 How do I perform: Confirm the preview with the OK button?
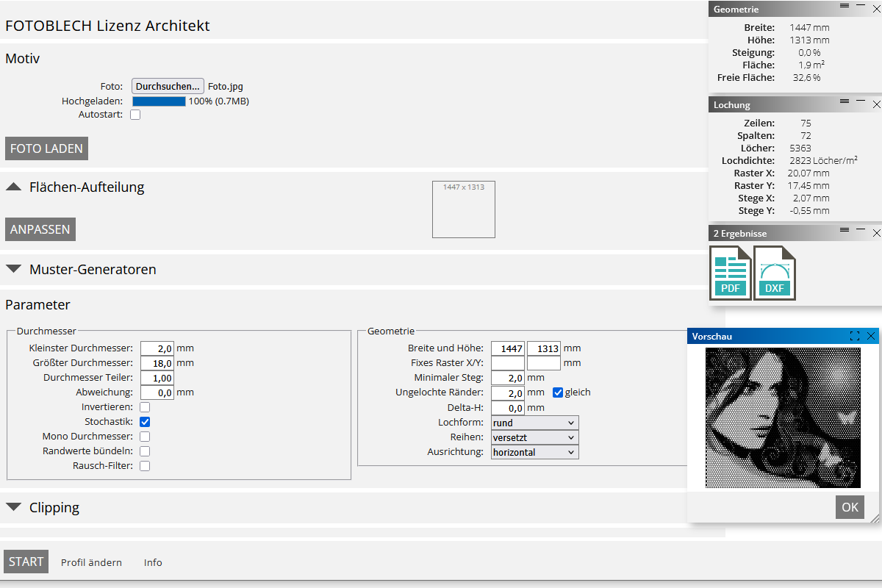coord(850,507)
